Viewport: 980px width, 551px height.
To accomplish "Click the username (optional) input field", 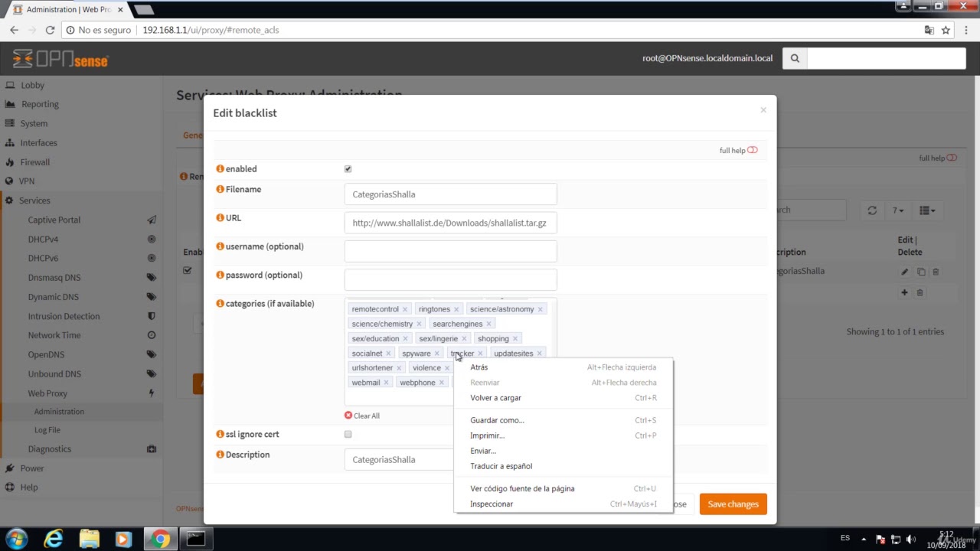I will pos(451,252).
